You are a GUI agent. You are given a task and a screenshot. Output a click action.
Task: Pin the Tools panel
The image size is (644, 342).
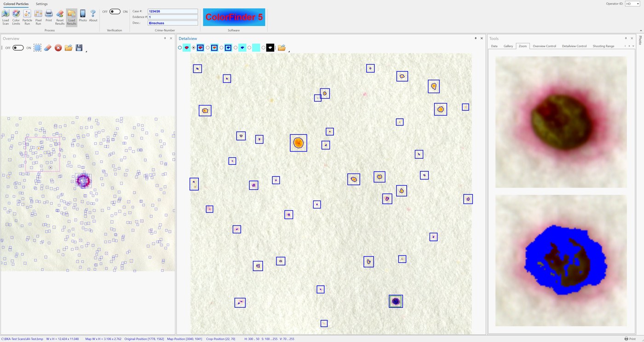click(x=626, y=38)
